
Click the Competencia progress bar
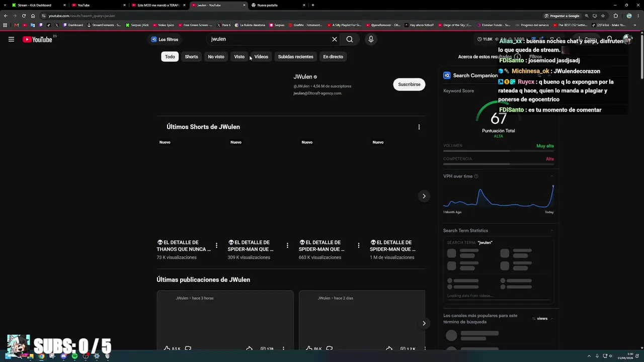pyautogui.click(x=499, y=164)
